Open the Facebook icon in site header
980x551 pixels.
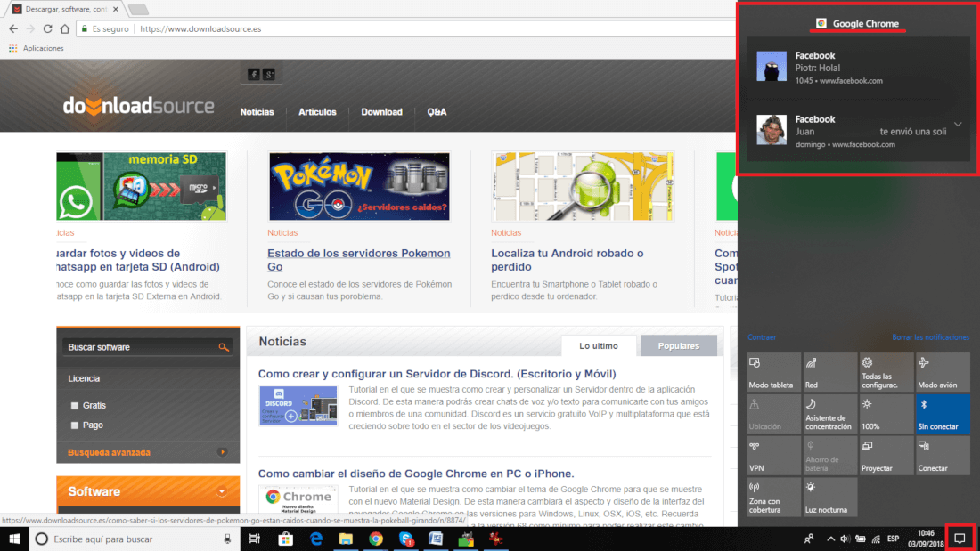[254, 75]
